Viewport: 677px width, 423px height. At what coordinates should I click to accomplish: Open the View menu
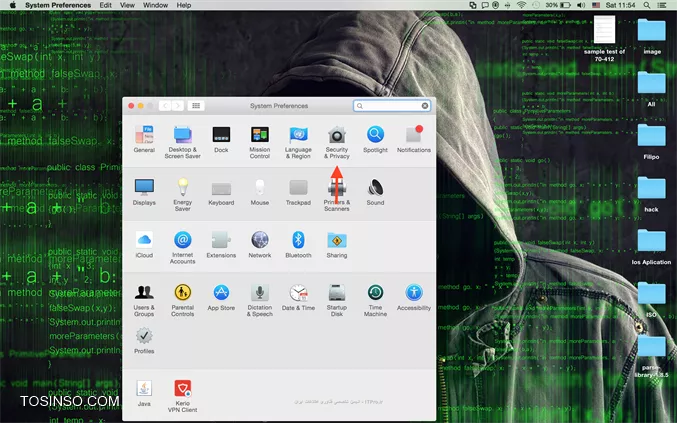click(x=127, y=5)
